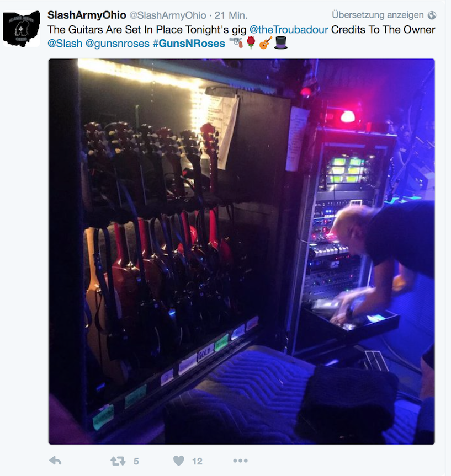The height and width of the screenshot is (476, 451).
Task: Like the tweet with the heart icon
Action: (179, 461)
